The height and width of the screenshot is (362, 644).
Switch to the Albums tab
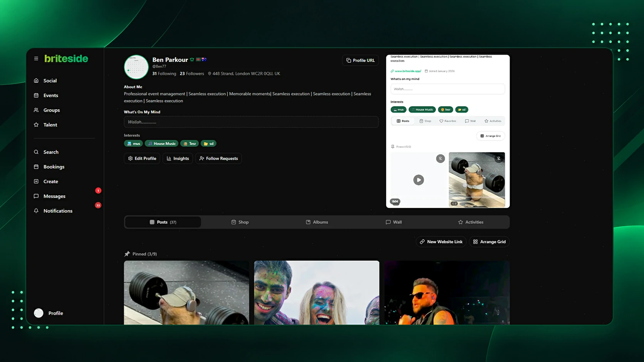click(x=317, y=222)
